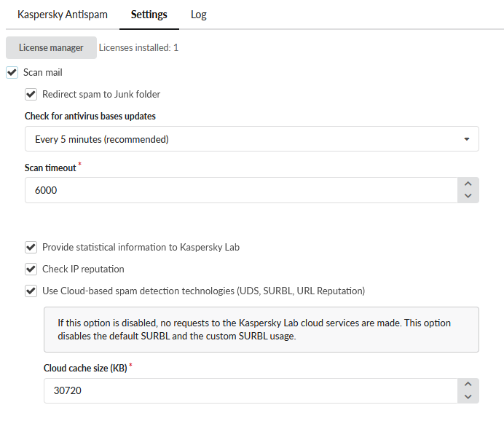Decrease the Cloud cache size value

pyautogui.click(x=468, y=396)
